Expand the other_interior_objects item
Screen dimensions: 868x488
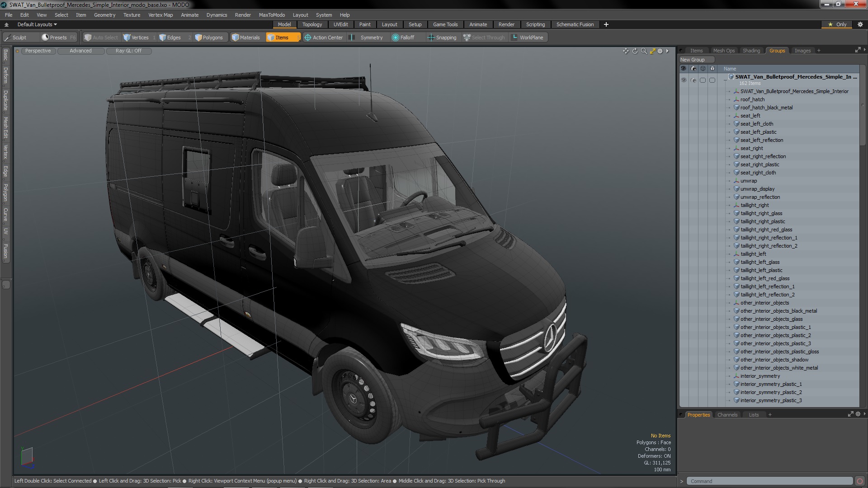point(729,303)
